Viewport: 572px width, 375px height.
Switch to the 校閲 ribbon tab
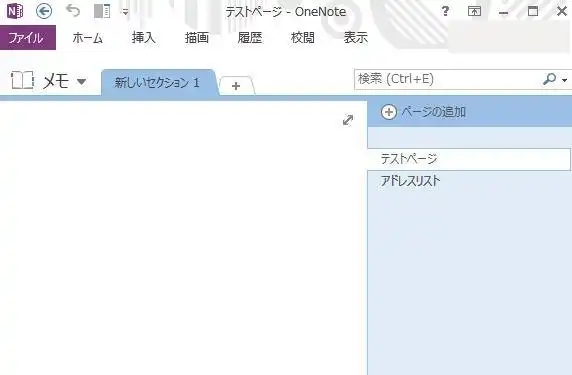(x=303, y=38)
